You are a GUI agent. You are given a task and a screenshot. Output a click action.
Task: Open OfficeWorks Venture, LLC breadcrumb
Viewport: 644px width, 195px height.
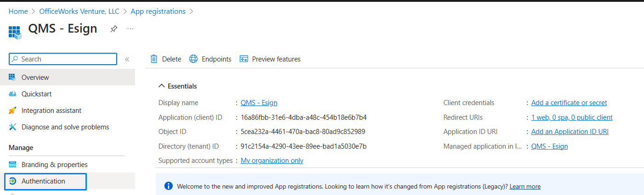point(79,11)
